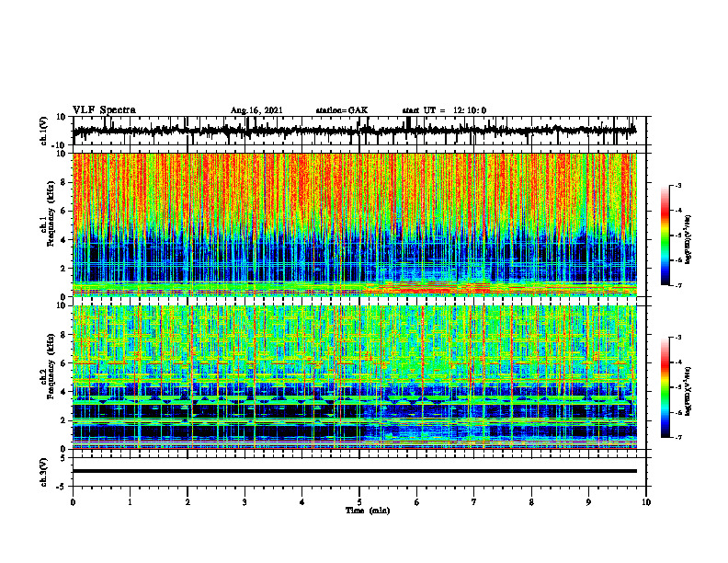This screenshot has height=563, width=728.
Task: Click the "ch.1(V)" waveform axis label
Action: [x=43, y=131]
